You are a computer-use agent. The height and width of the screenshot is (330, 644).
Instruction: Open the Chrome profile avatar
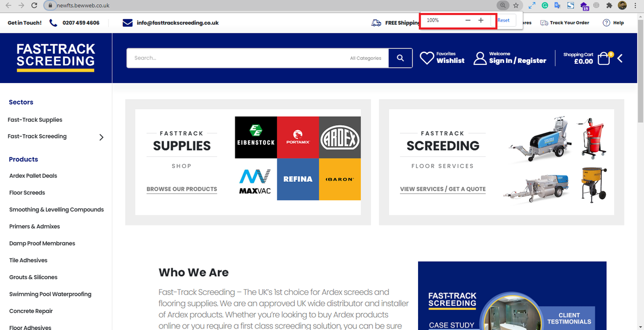pos(622,6)
